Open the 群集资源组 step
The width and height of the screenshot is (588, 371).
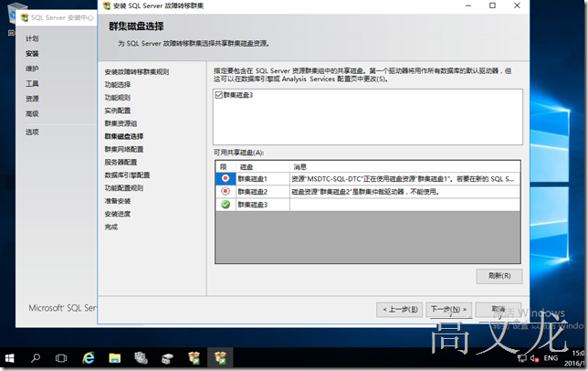coord(121,123)
